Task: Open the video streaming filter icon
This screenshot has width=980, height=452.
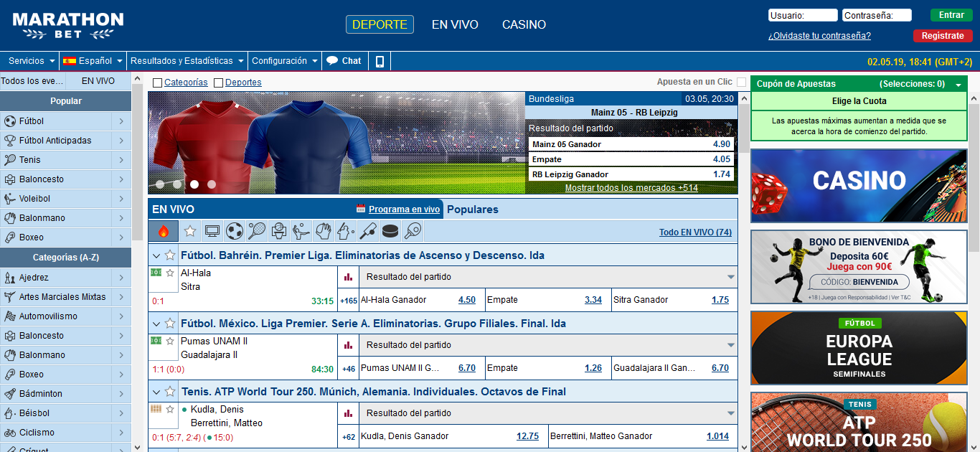Action: click(x=211, y=231)
